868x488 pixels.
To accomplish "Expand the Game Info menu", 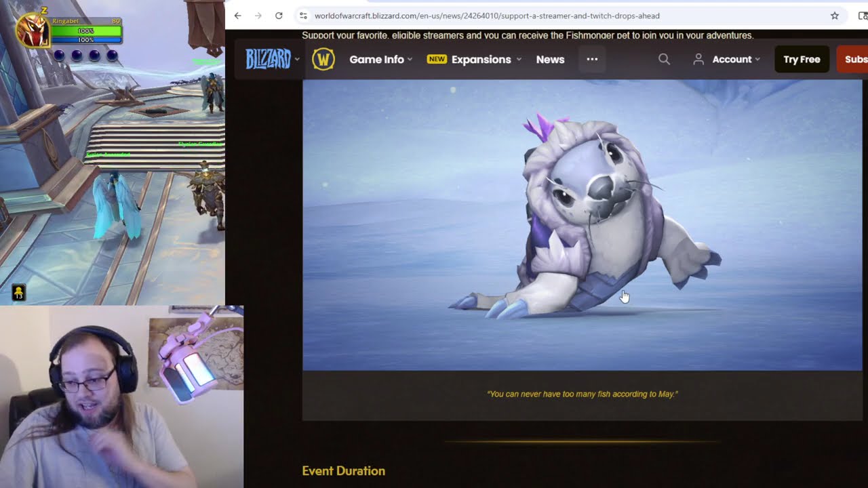I will pyautogui.click(x=381, y=60).
